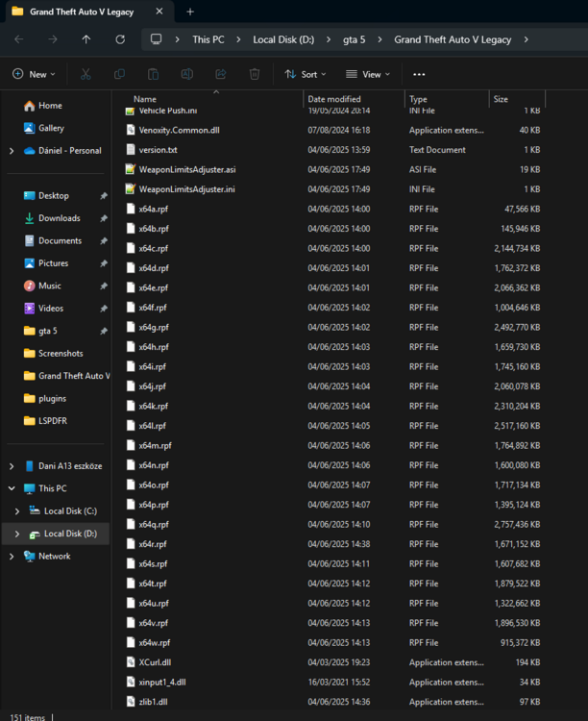Screen dimensions: 588x721
Task: Click This PC breadcrumb in address bar
Action: tap(208, 39)
